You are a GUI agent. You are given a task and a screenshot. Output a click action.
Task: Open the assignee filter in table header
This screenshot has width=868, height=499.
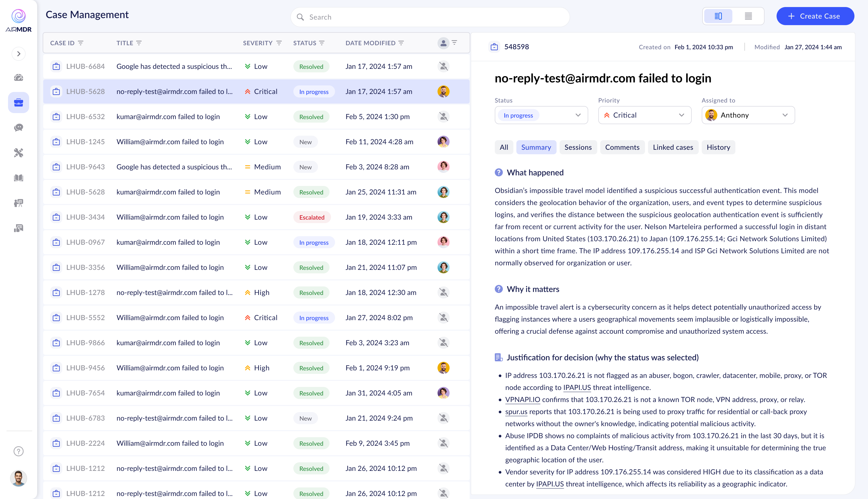tap(455, 42)
